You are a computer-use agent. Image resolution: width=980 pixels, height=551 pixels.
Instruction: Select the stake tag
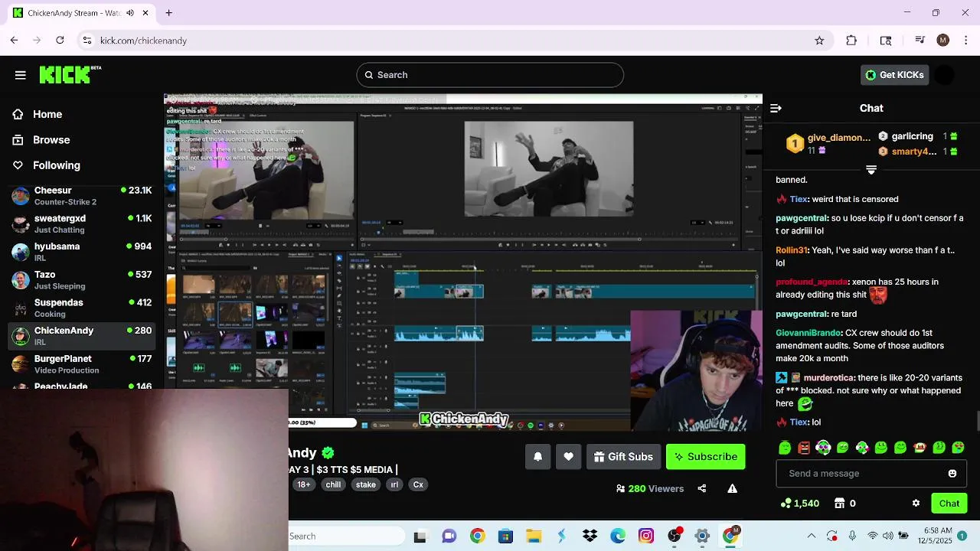click(366, 484)
